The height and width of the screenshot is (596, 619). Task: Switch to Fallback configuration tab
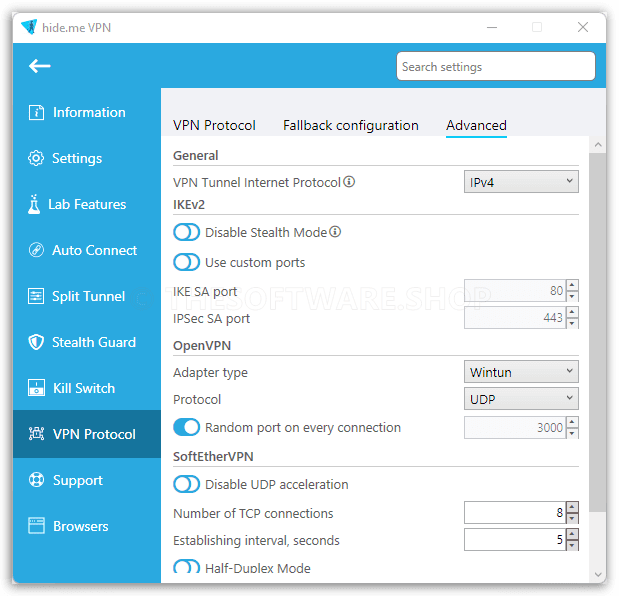click(351, 126)
